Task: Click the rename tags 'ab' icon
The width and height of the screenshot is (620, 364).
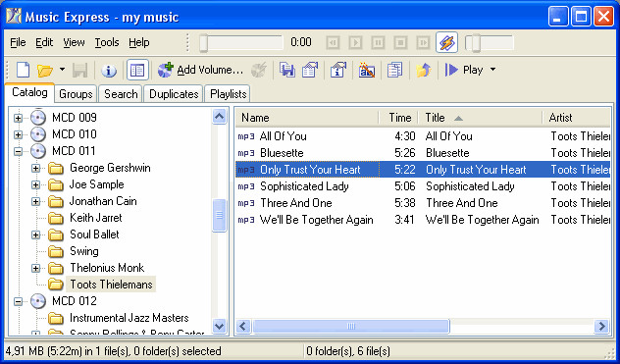Action: click(367, 70)
